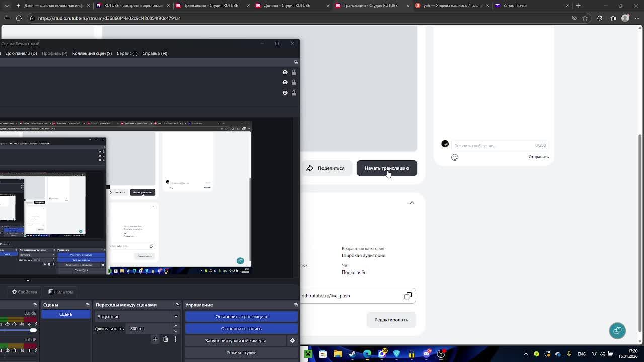Open the Коллекция сцен (S) menu

tap(92, 53)
